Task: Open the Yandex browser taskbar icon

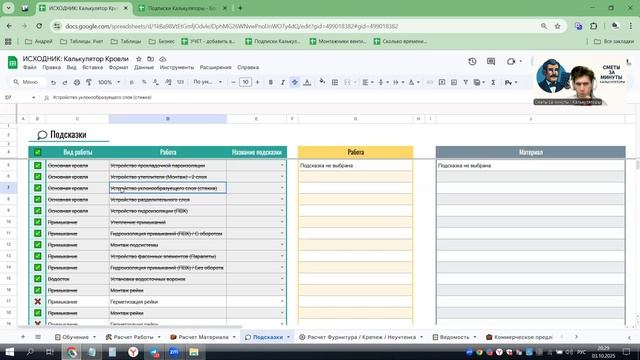Action: [133, 352]
